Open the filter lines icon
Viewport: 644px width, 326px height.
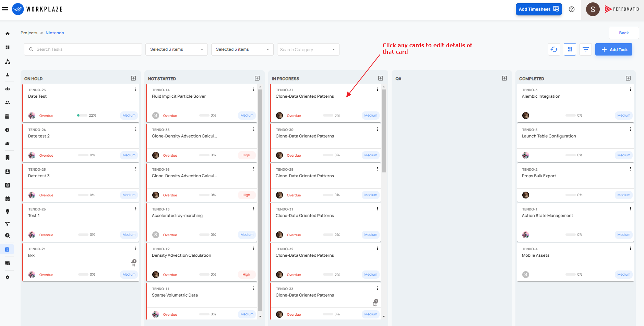586,49
